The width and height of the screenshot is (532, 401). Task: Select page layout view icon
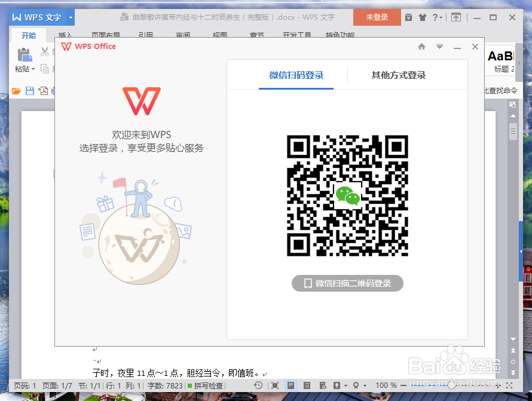point(291,385)
